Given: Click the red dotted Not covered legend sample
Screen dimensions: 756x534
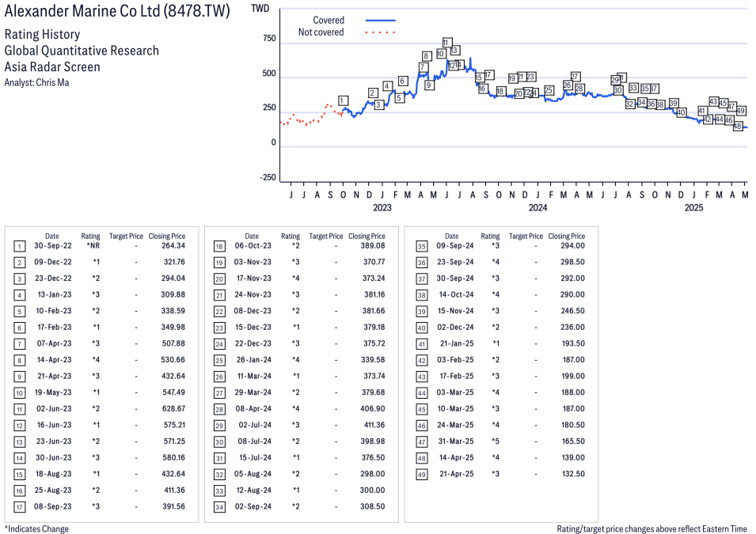Looking at the screenshot, I should pyautogui.click(x=381, y=32).
